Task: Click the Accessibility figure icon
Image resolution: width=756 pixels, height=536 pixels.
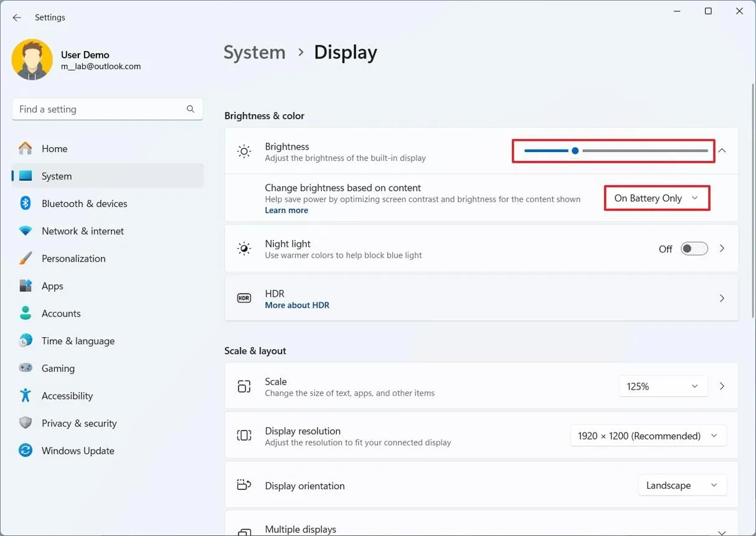Action: pyautogui.click(x=26, y=395)
